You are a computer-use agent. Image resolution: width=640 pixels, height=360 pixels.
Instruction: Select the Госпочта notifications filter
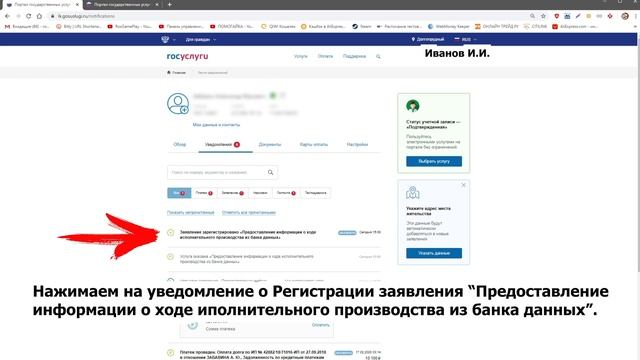tap(286, 193)
